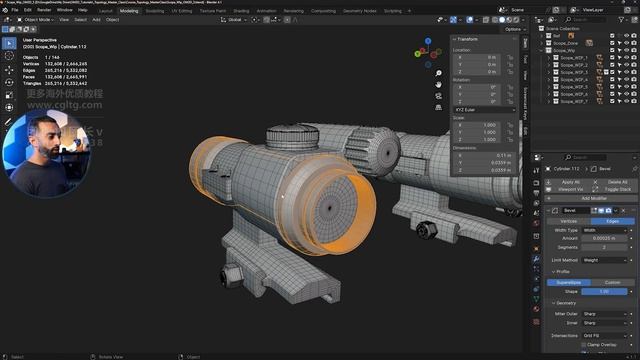This screenshot has width=640, height=360.
Task: Enable the Clamp Overlap checkbox
Action: point(584,345)
